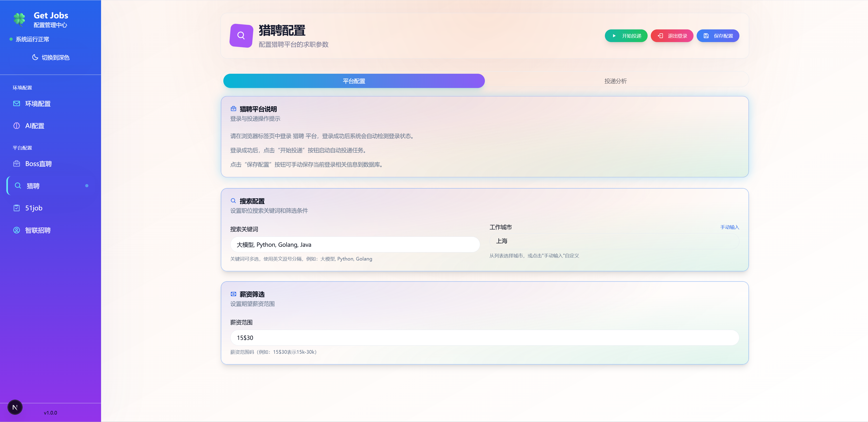Click the envelope icon beside 环境配置
The height and width of the screenshot is (422, 868).
pyautogui.click(x=17, y=104)
